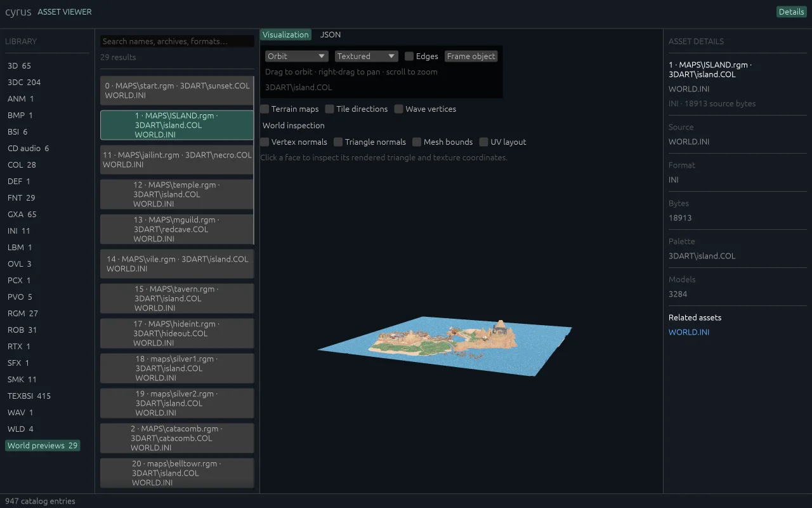Select the ROB library category
This screenshot has height=508, width=812.
tap(22, 330)
